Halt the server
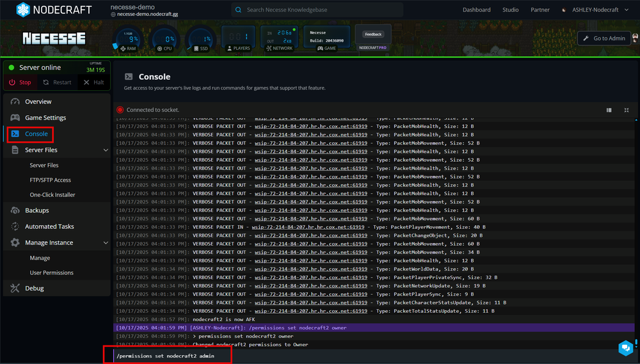The image size is (640, 364). point(93,83)
